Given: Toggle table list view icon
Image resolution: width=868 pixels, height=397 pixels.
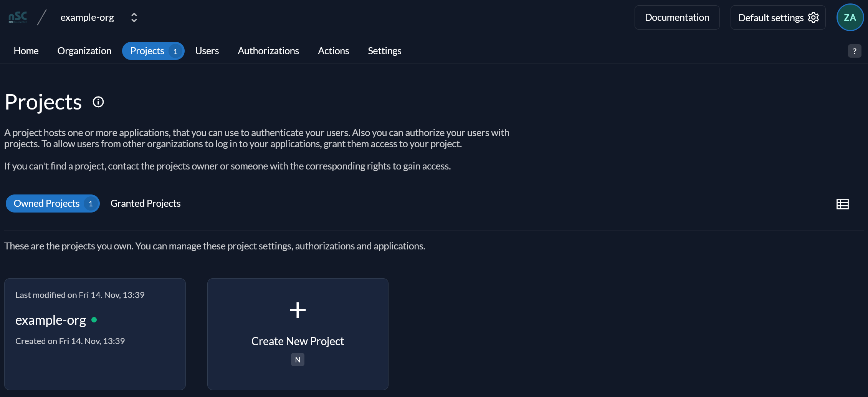Looking at the screenshot, I should click(x=843, y=204).
